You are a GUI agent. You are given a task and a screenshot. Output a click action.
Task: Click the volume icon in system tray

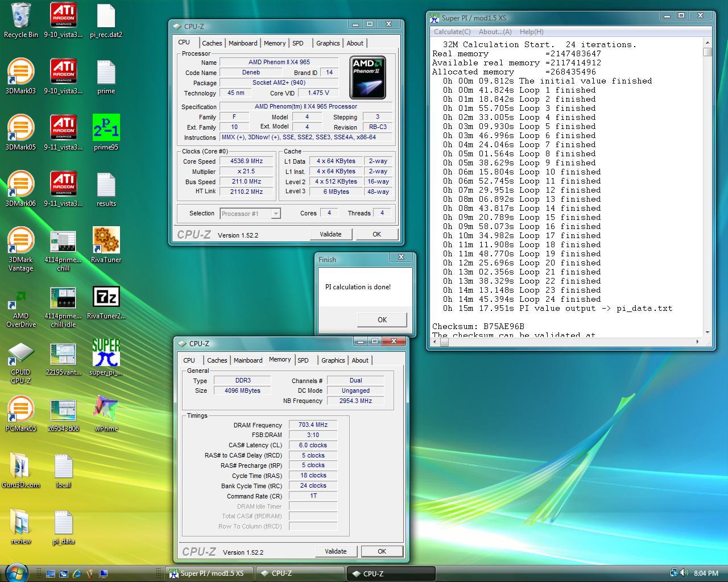(684, 573)
